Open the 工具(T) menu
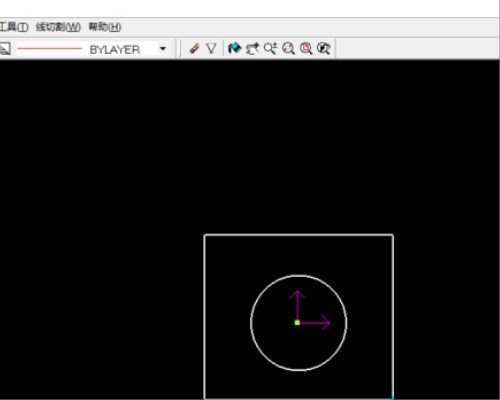 tap(13, 27)
